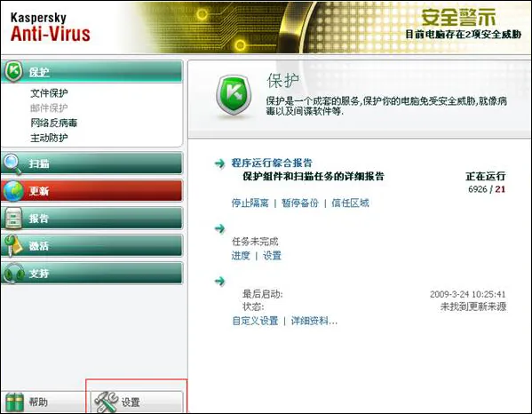Open the 程序运行综合报告 link
Image resolution: width=532 pixels, height=414 pixels.
272,163
